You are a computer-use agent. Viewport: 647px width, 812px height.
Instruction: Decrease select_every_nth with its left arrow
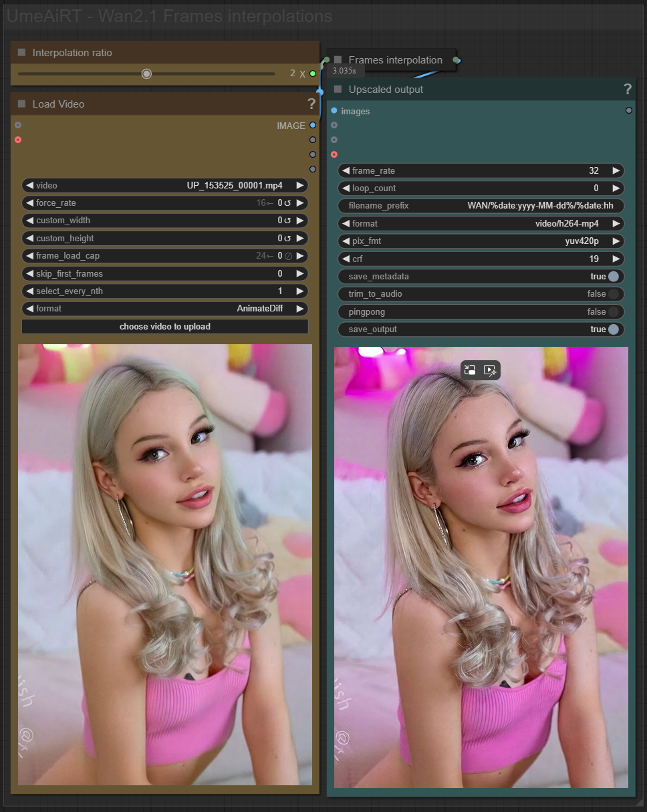[x=30, y=291]
